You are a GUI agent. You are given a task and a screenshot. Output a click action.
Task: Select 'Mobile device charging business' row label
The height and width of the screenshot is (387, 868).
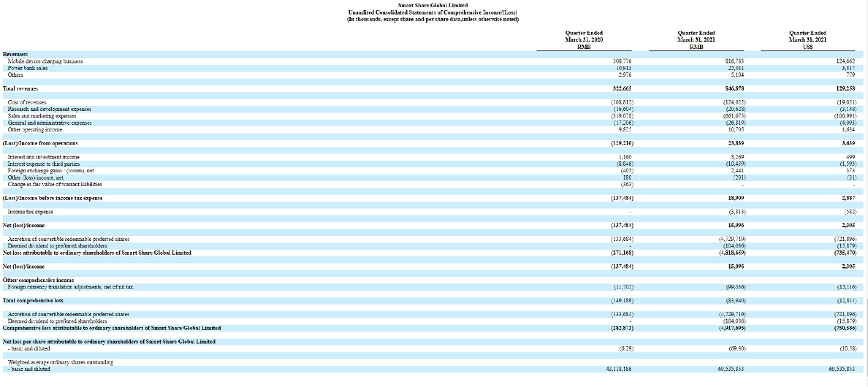point(45,61)
